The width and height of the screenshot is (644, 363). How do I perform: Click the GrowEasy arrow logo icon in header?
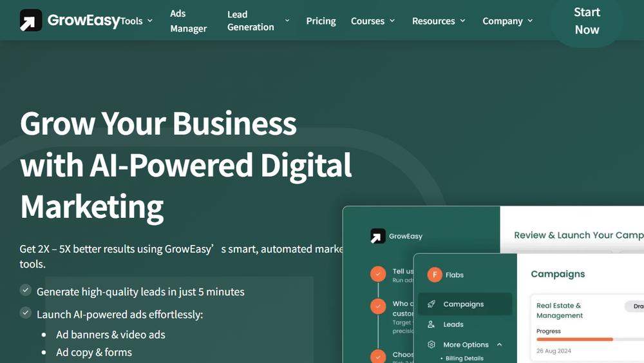[31, 21]
